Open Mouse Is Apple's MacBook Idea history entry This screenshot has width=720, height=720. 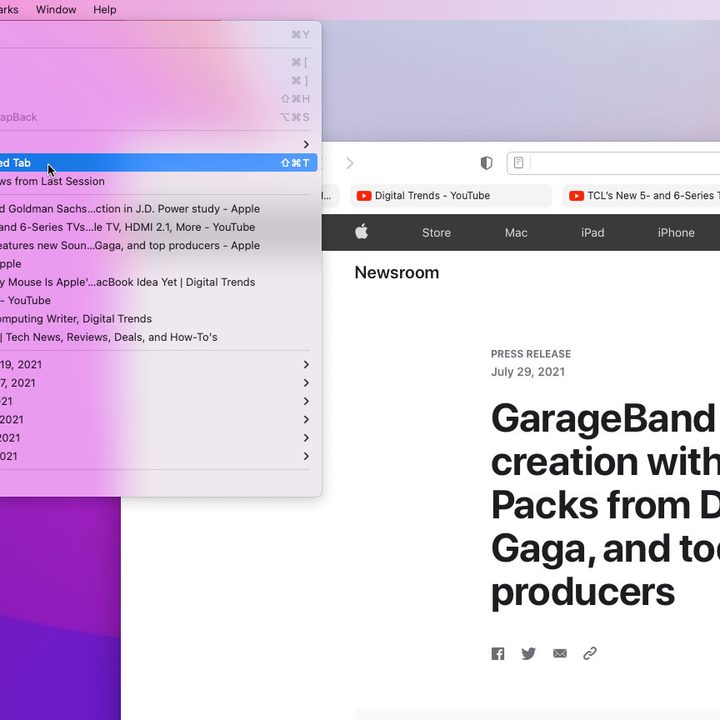[x=157, y=282]
